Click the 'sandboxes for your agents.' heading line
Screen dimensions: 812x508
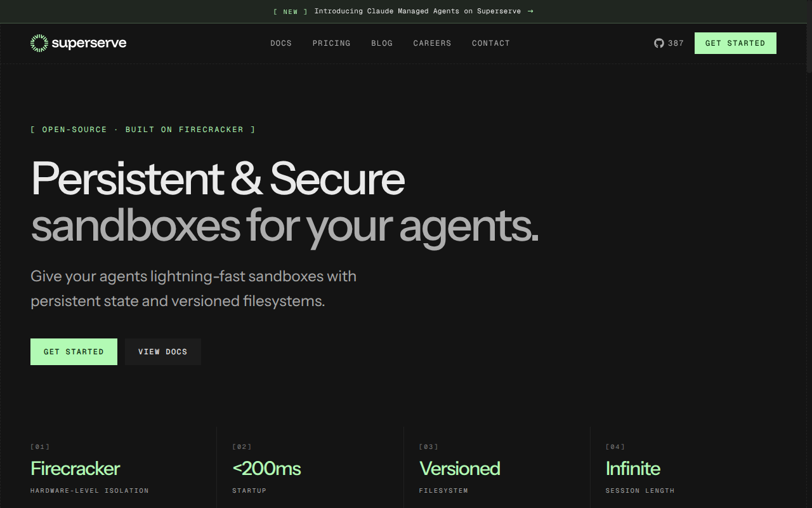click(x=285, y=225)
